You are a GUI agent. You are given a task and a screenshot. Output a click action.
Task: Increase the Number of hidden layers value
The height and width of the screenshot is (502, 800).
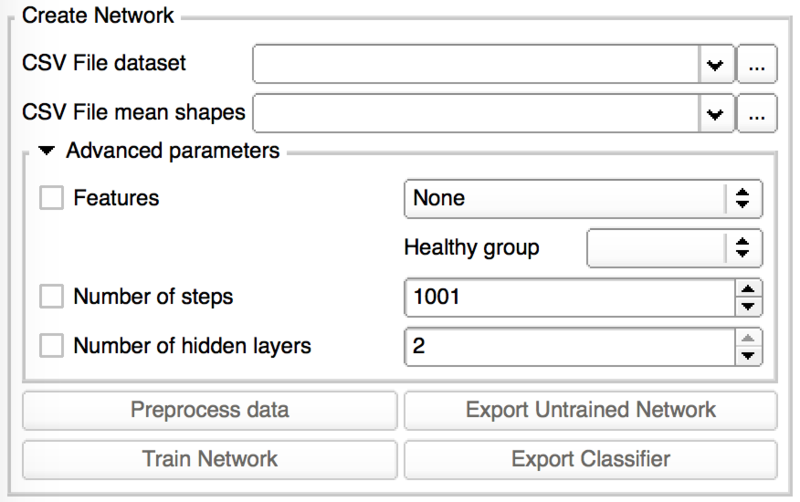(x=748, y=338)
